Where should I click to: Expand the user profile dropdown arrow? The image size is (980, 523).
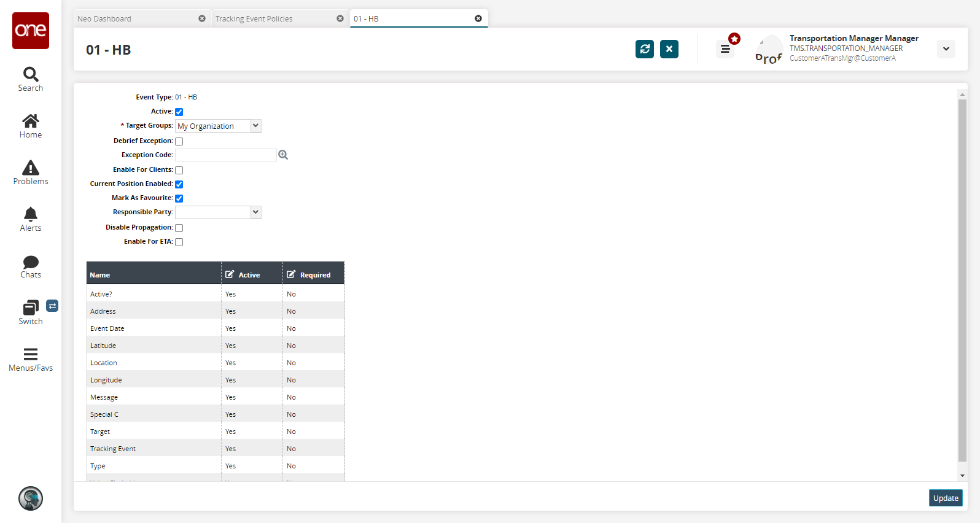(946, 49)
